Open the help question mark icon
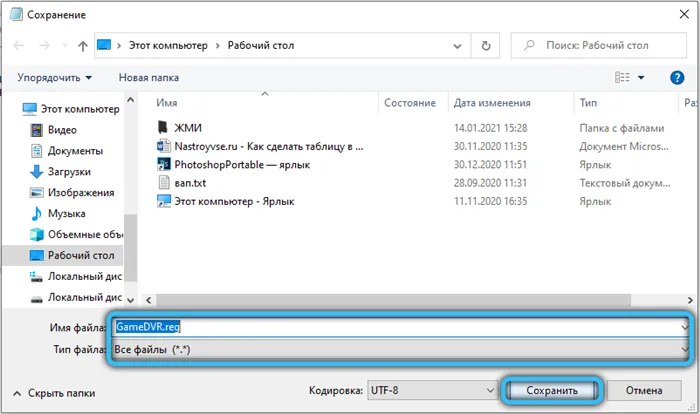The width and height of the screenshot is (700, 414). (x=679, y=77)
